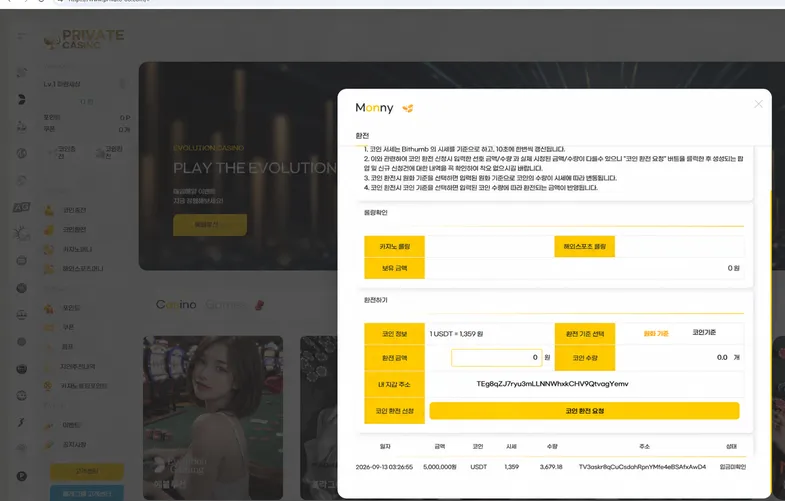Click the 코인환전 shortcut under the profile
Screen dimensions: 785x501
(110, 152)
